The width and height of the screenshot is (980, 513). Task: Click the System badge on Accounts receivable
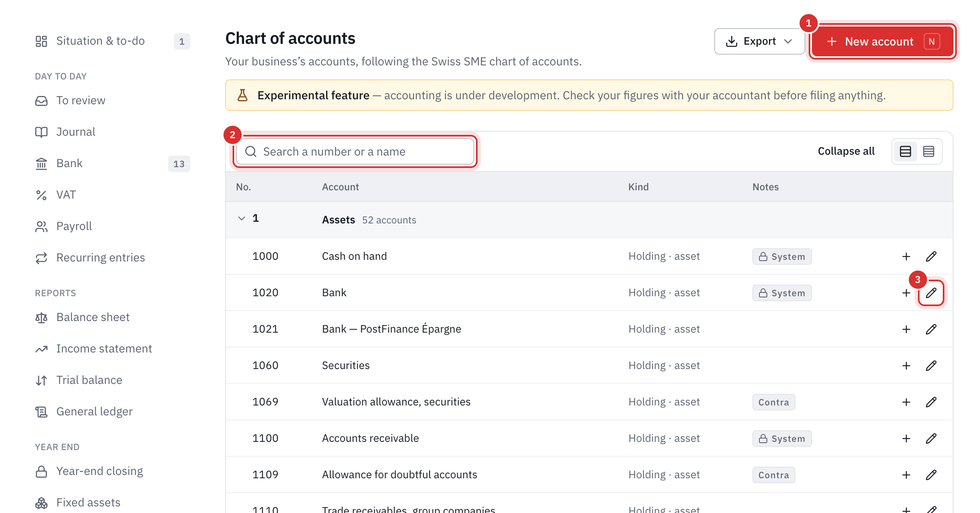click(x=782, y=439)
